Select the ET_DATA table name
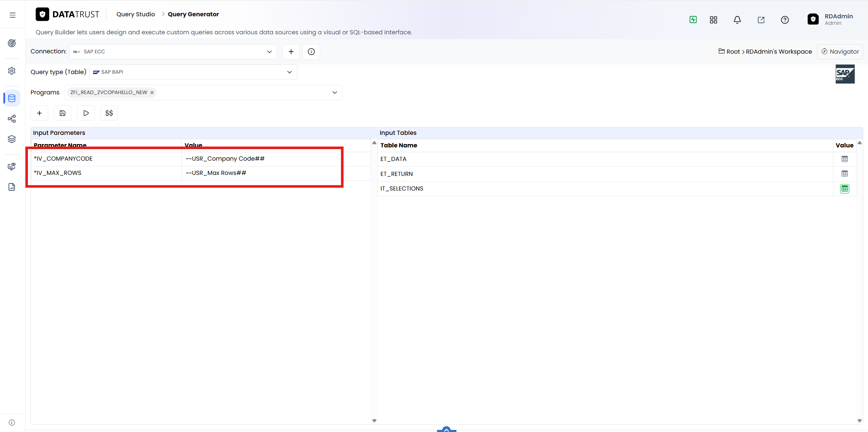The width and height of the screenshot is (868, 432). (x=393, y=159)
